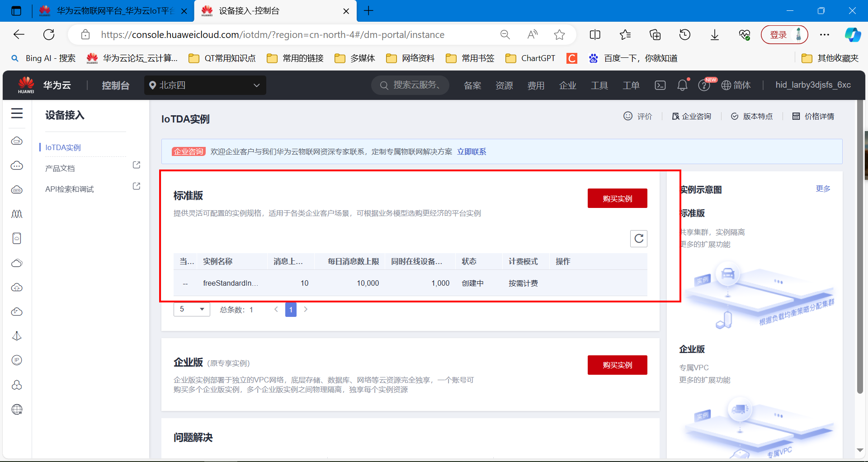Viewport: 868px width, 462px height.
Task: Switch to 华为云物联网平台 browser tab
Action: click(113, 11)
